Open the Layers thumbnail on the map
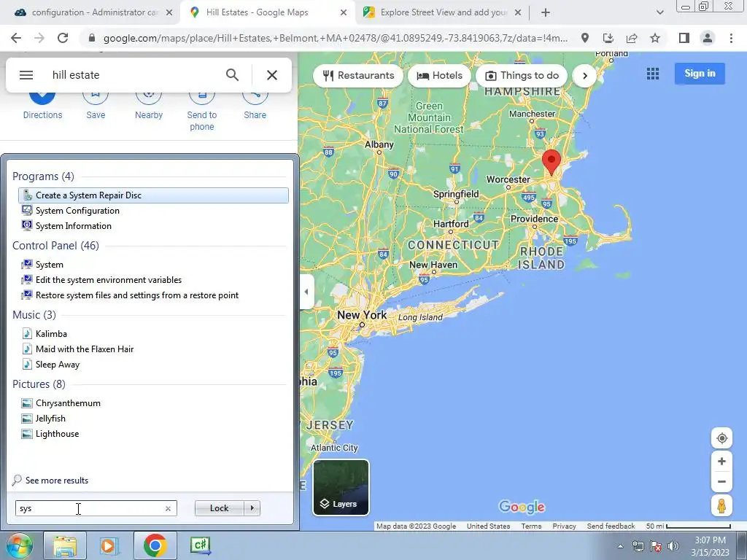The image size is (747, 560). (341, 487)
